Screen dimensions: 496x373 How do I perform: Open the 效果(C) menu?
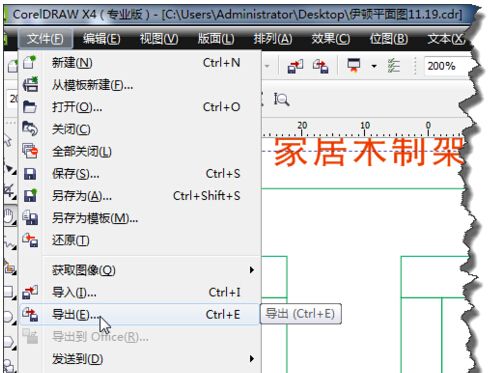click(330, 39)
